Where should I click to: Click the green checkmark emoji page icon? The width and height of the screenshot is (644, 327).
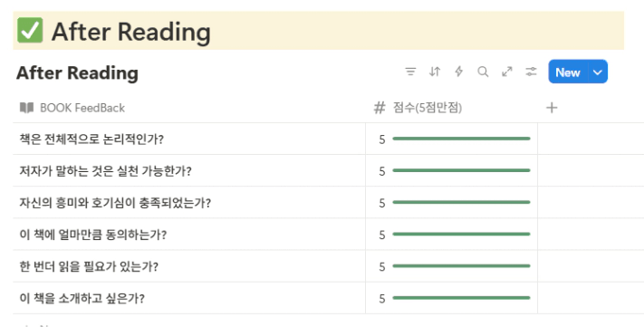click(30, 31)
